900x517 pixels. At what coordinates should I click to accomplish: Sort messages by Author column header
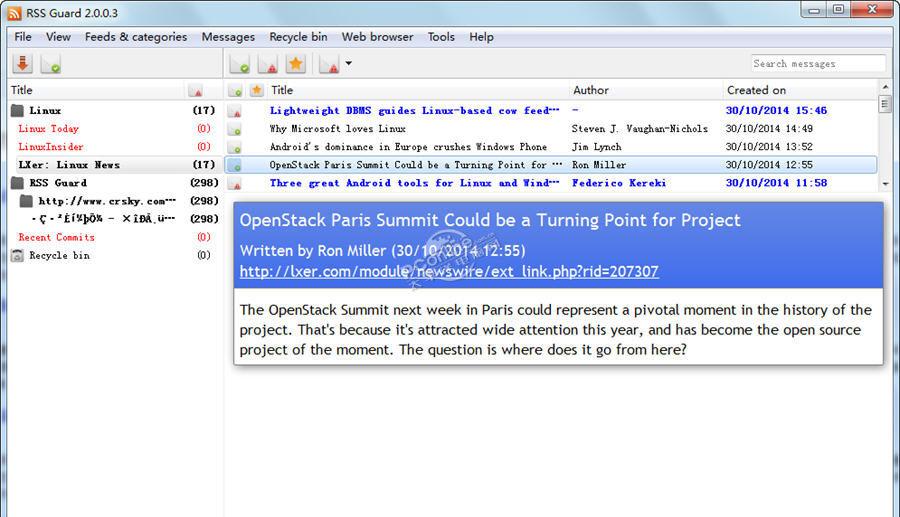coord(591,90)
